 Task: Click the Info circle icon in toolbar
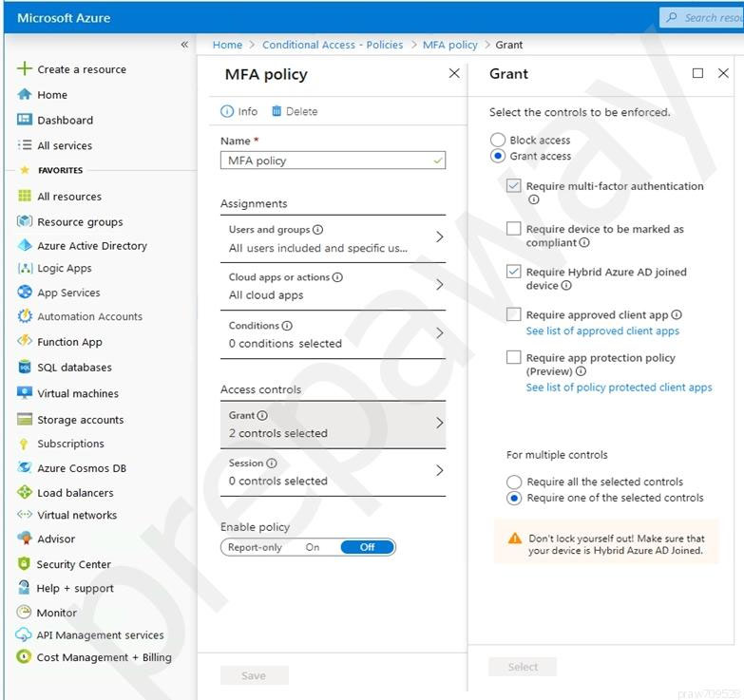(227, 111)
